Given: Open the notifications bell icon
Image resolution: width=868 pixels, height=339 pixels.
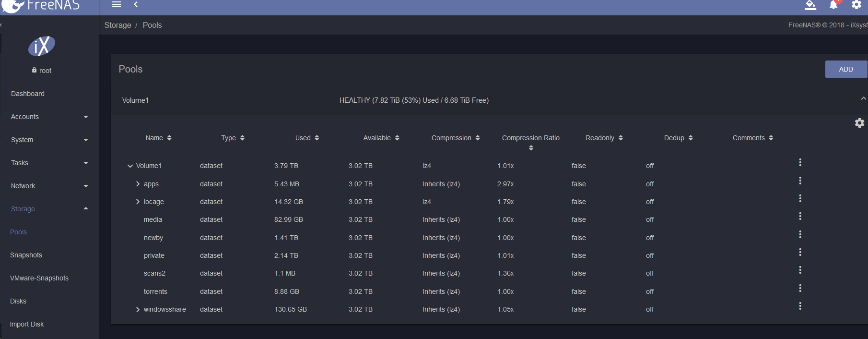Looking at the screenshot, I should (x=833, y=5).
